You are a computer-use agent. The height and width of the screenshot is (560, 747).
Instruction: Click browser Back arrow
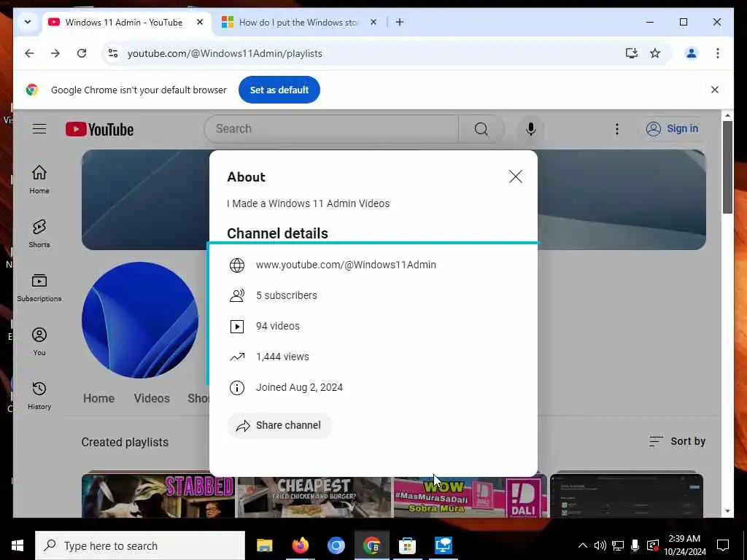tap(29, 53)
